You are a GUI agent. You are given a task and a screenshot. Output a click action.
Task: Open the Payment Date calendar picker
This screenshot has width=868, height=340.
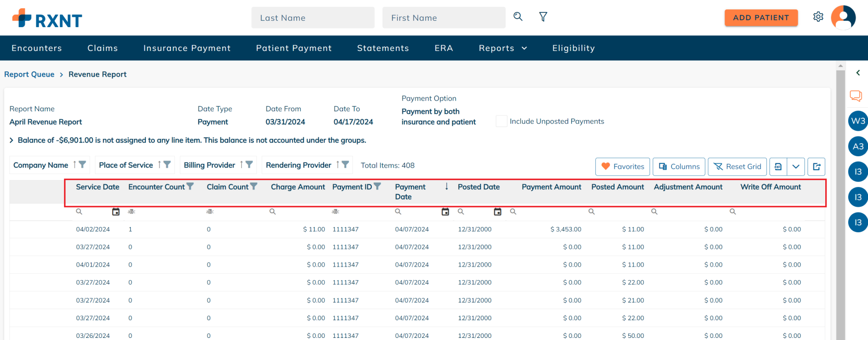click(445, 211)
